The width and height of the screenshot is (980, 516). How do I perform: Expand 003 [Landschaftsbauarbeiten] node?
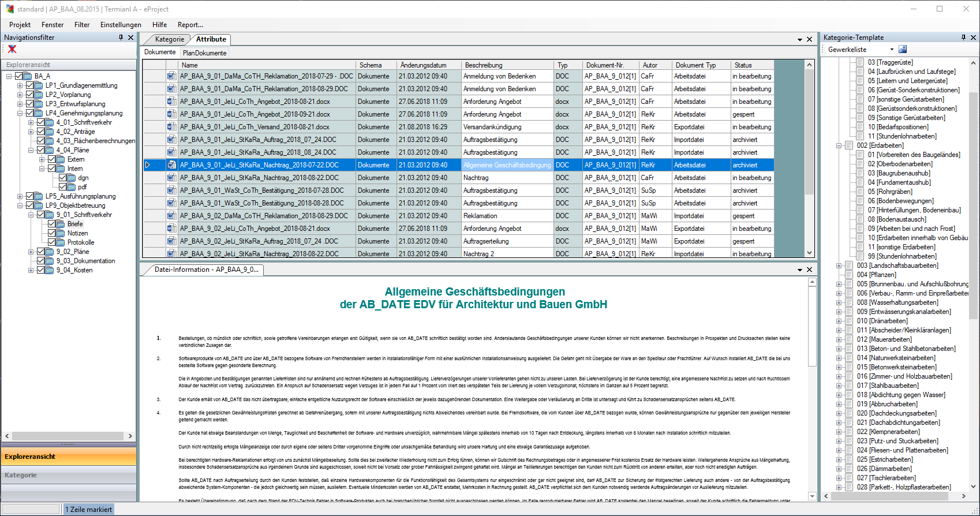click(x=839, y=266)
